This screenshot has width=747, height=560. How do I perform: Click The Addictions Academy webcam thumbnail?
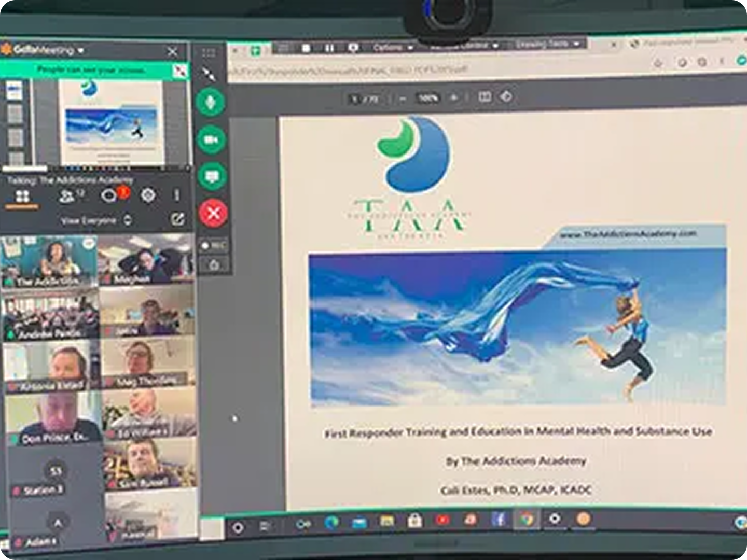click(x=49, y=261)
